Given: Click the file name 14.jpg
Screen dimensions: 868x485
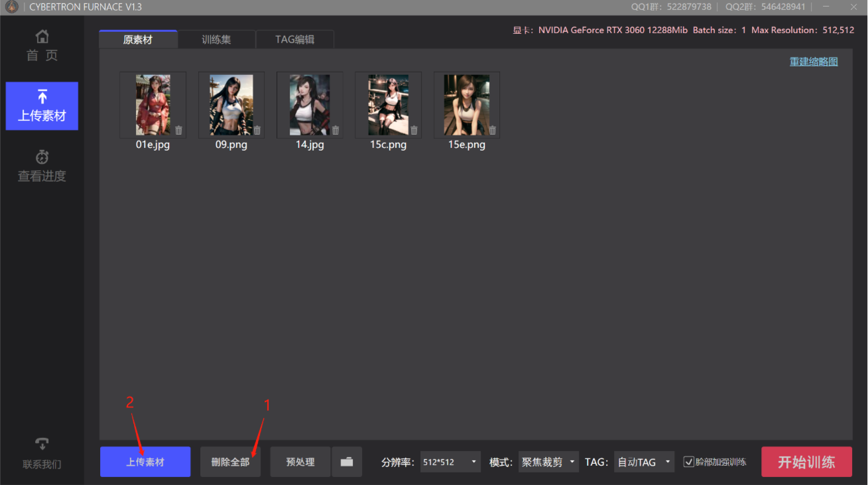Looking at the screenshot, I should [x=310, y=145].
